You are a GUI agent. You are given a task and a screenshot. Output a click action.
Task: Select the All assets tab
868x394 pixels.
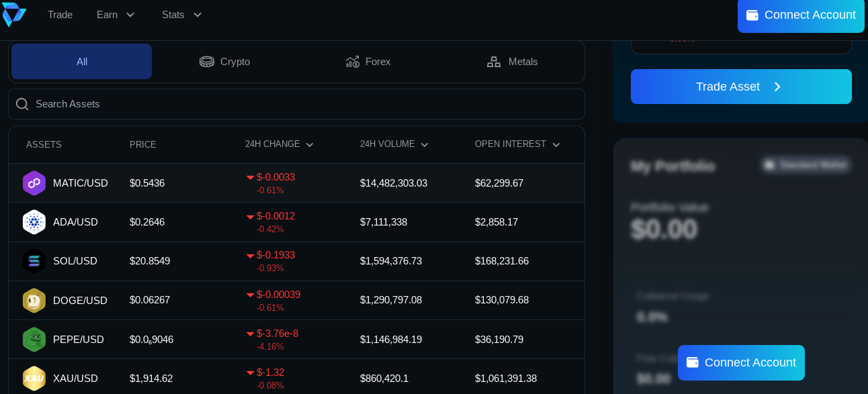tap(81, 62)
